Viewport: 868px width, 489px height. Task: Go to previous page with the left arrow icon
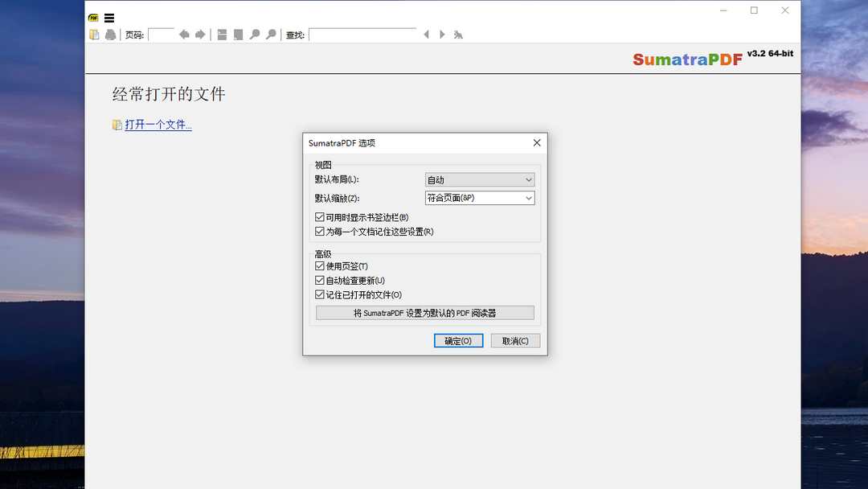184,34
